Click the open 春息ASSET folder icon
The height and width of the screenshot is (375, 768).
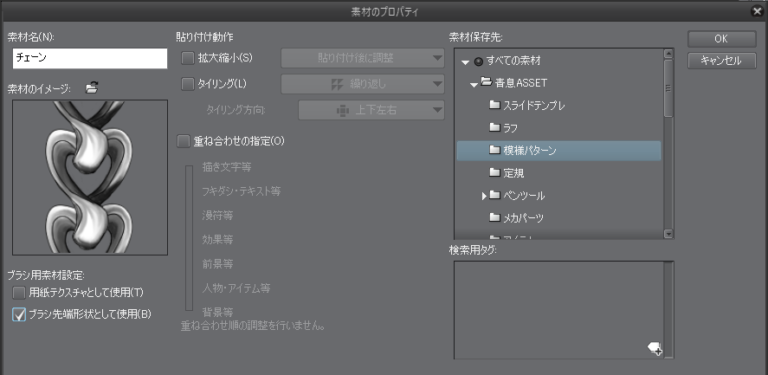click(485, 82)
